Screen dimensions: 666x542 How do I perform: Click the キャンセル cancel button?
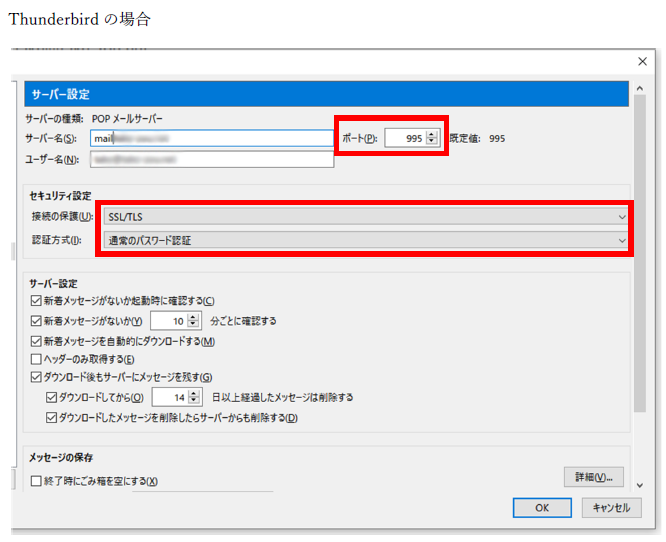[x=611, y=508]
